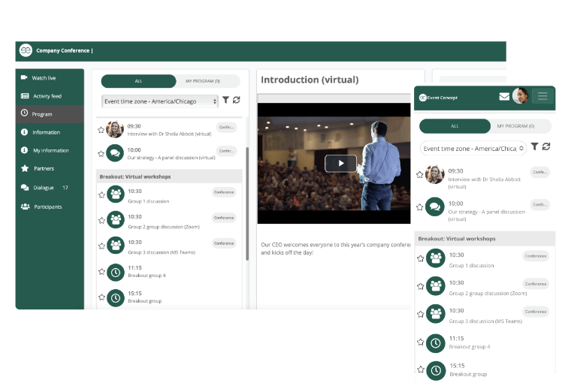
Task: Click Company Conference logo icon
Action: (x=26, y=50)
